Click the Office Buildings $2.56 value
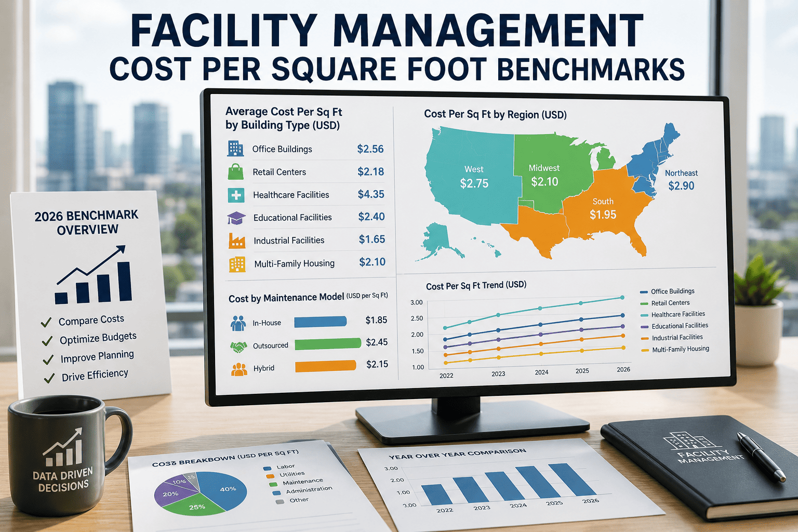 pos(370,149)
